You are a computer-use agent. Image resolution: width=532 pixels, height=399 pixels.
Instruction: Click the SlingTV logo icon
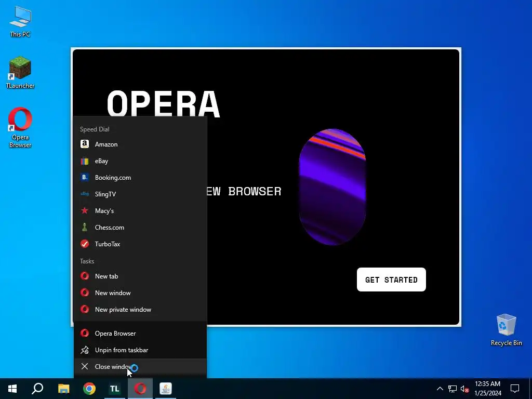(85, 194)
